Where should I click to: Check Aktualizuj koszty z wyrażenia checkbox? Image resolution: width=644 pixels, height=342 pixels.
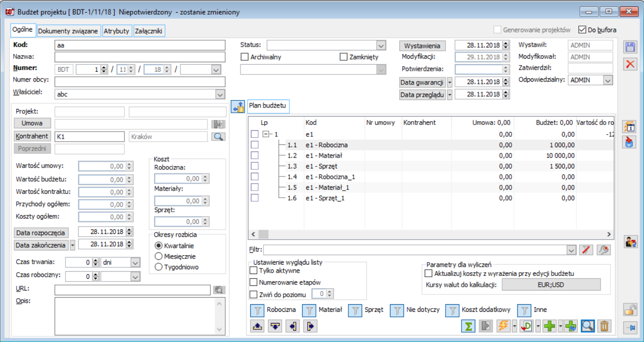(429, 273)
